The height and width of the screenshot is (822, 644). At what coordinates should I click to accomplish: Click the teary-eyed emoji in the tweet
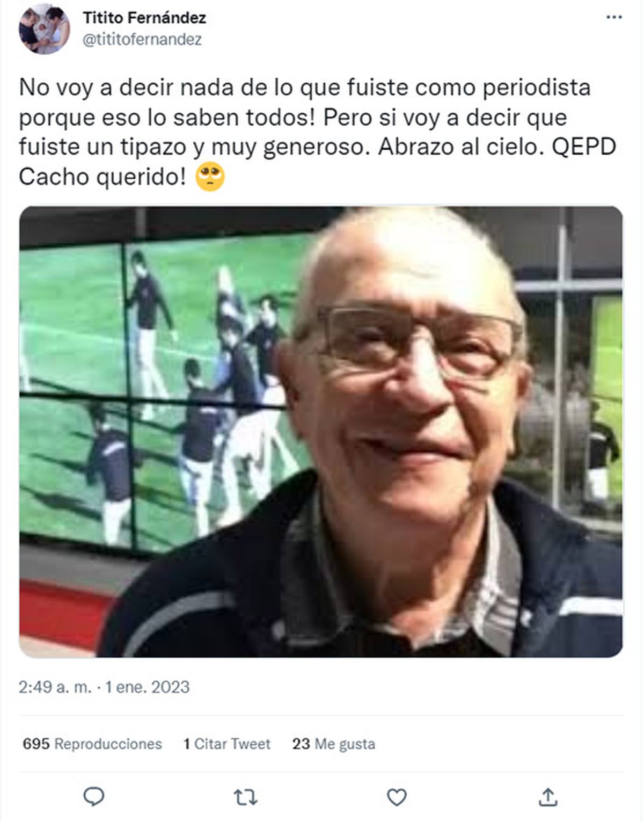pyautogui.click(x=210, y=178)
